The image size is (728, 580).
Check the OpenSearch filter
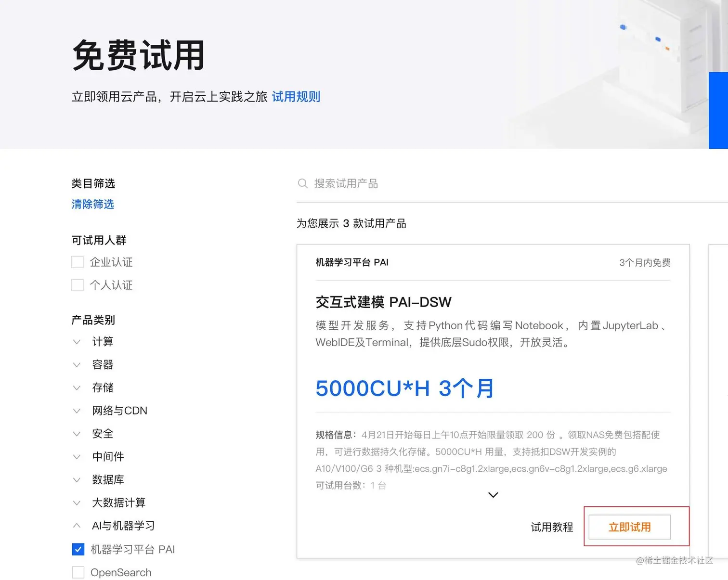click(78, 572)
